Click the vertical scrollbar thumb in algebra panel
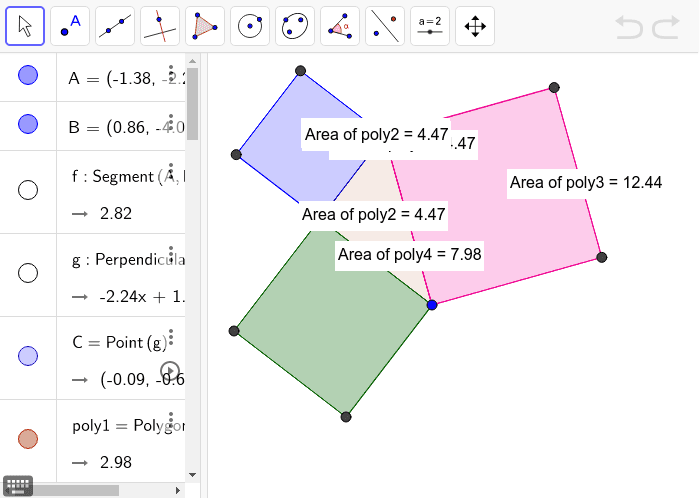700x500 pixels. point(192,104)
